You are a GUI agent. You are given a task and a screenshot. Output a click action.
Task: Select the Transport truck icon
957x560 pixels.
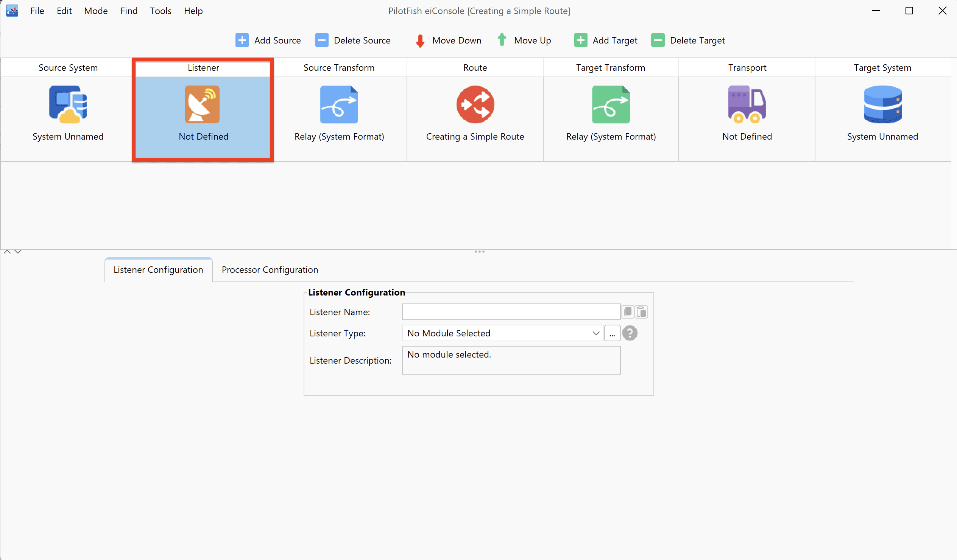point(747,104)
